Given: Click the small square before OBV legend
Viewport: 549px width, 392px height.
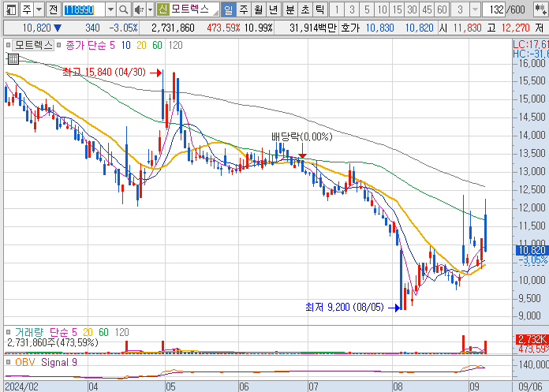Looking at the screenshot, I should coord(8,362).
